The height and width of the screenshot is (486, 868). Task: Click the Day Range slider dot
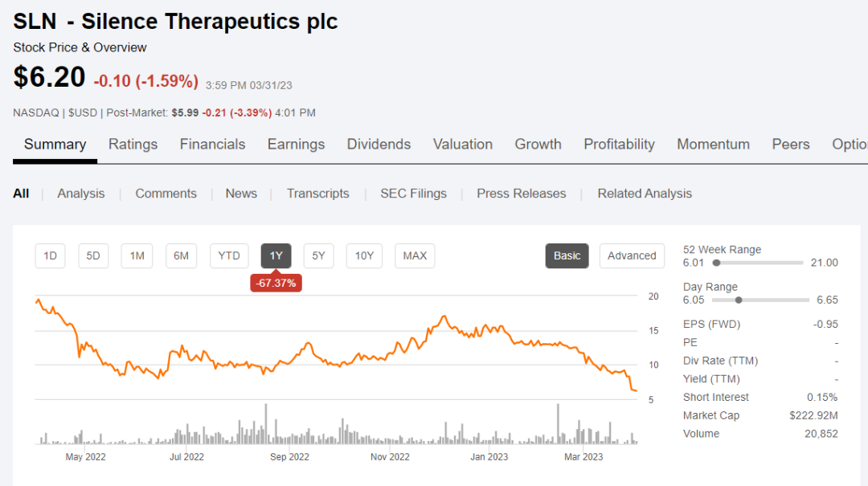click(x=739, y=300)
